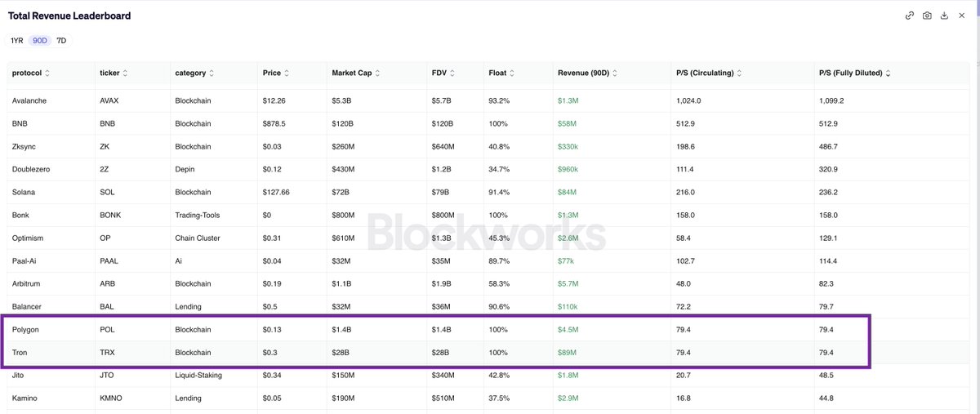This screenshot has width=980, height=414.
Task: Click the Ai category cell
Action: pos(178,260)
